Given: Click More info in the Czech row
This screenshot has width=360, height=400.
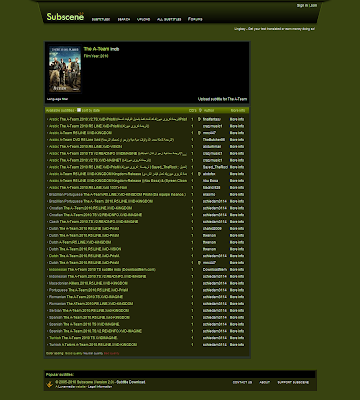Looking at the screenshot, I should [x=237, y=222].
